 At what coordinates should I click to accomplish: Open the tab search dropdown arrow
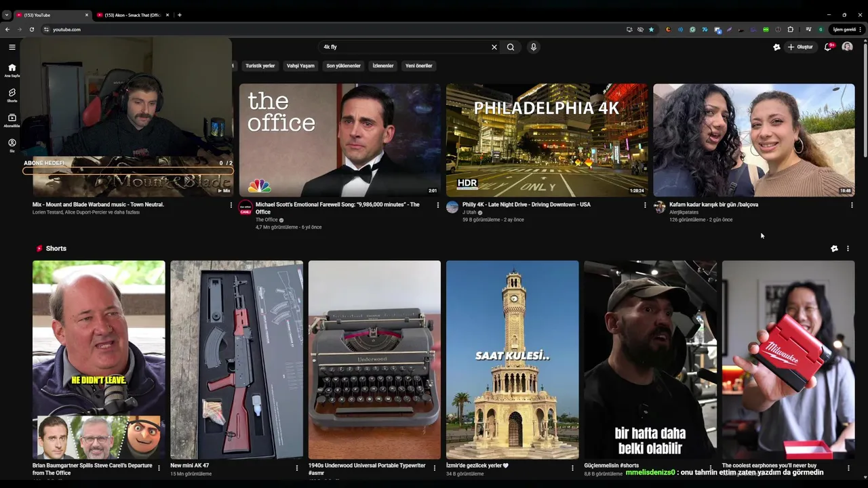(6, 15)
